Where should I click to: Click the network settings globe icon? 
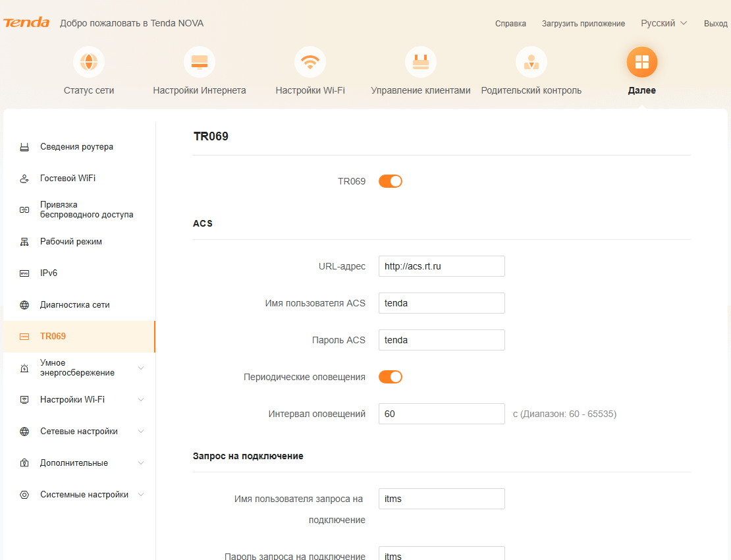(x=24, y=432)
